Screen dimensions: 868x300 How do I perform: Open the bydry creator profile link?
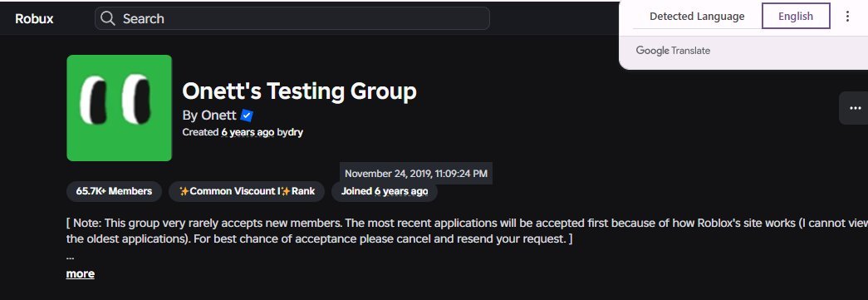(290, 133)
